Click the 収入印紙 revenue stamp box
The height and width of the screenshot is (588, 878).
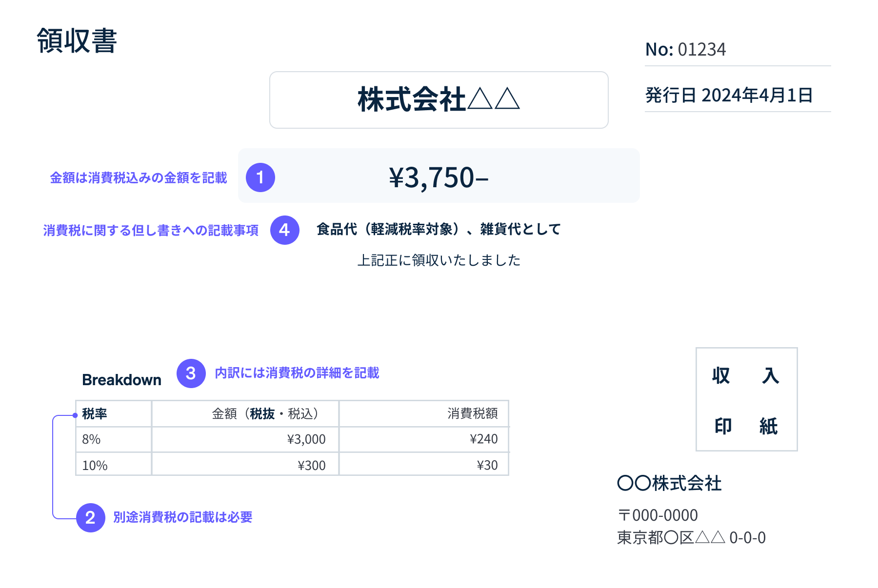pos(746,399)
